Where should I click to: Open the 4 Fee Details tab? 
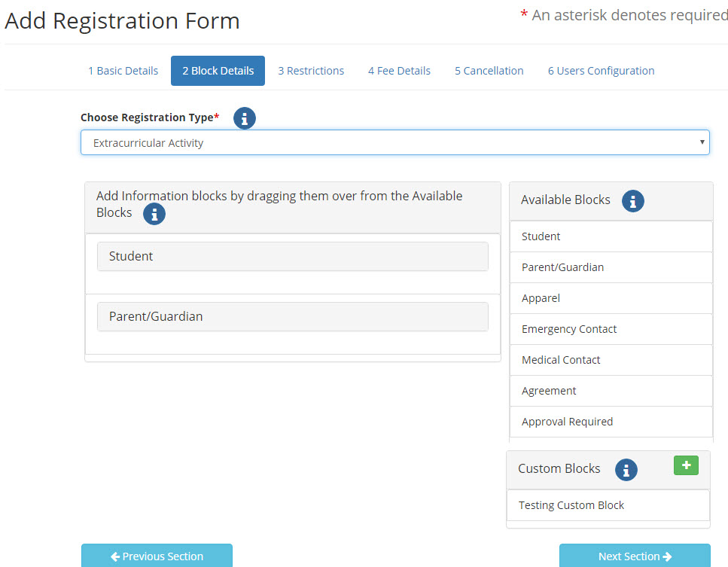tap(399, 71)
